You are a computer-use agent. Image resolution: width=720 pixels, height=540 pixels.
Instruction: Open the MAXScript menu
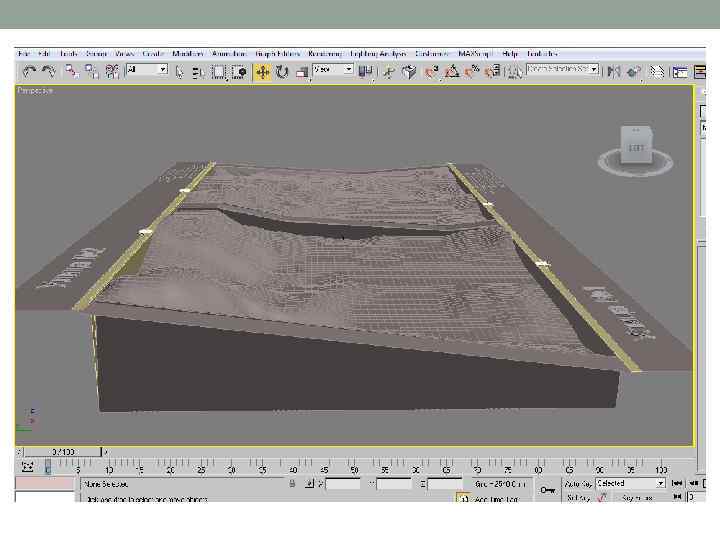475,54
